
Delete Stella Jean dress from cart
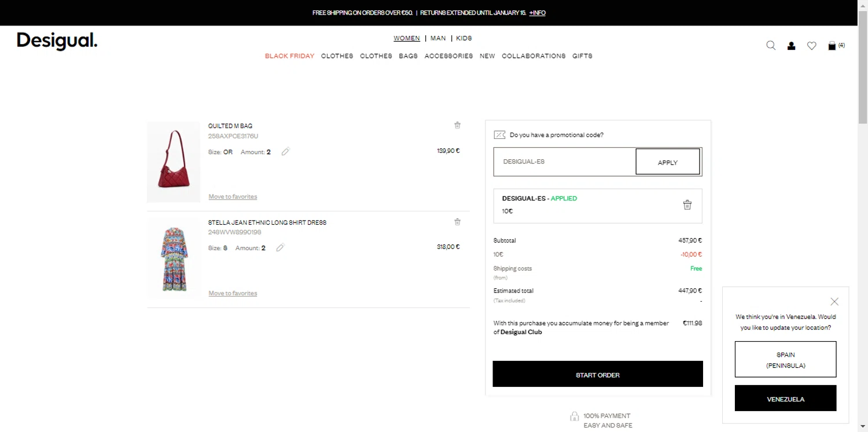click(x=457, y=222)
